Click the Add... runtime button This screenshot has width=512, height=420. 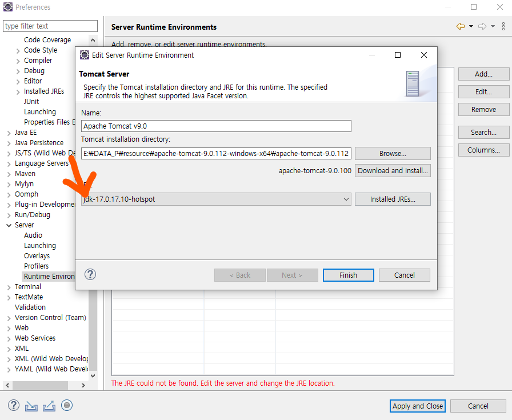pos(483,74)
